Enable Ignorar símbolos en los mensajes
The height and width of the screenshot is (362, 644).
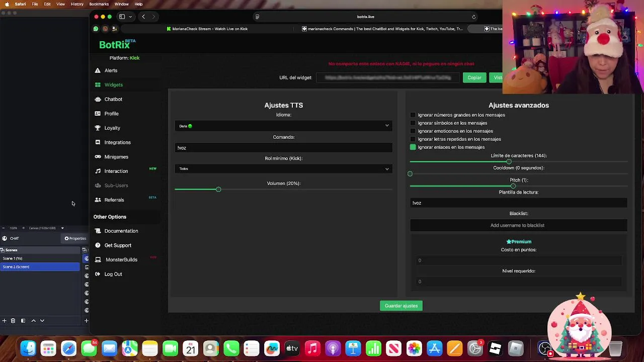point(413,123)
